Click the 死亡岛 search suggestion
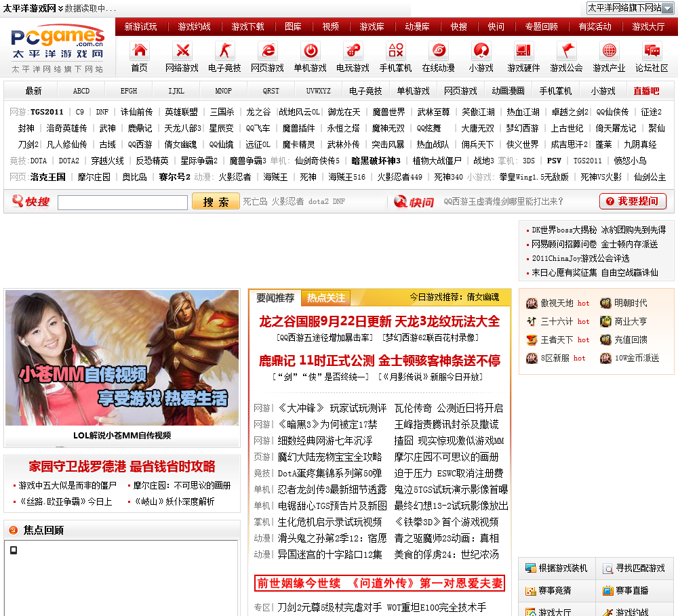 (x=255, y=201)
